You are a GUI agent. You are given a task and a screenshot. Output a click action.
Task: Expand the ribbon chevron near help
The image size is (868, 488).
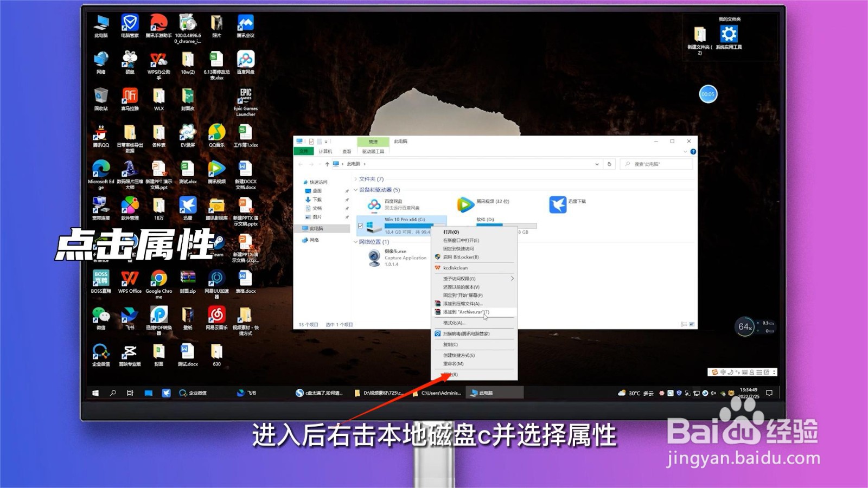point(685,152)
